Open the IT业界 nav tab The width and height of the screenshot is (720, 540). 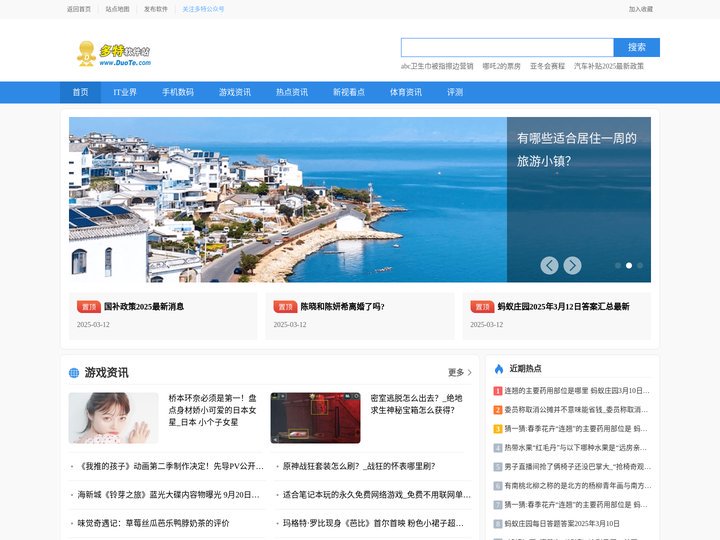125,92
